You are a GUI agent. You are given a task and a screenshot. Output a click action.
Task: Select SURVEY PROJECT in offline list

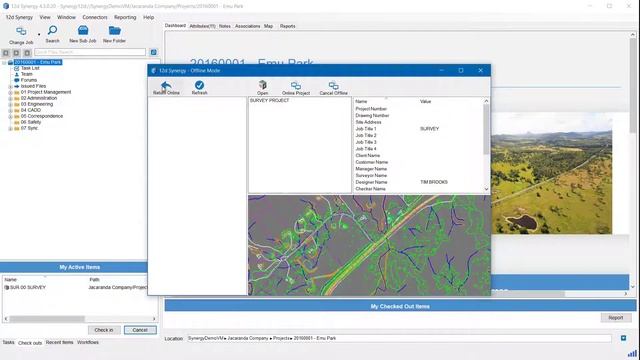tap(269, 100)
